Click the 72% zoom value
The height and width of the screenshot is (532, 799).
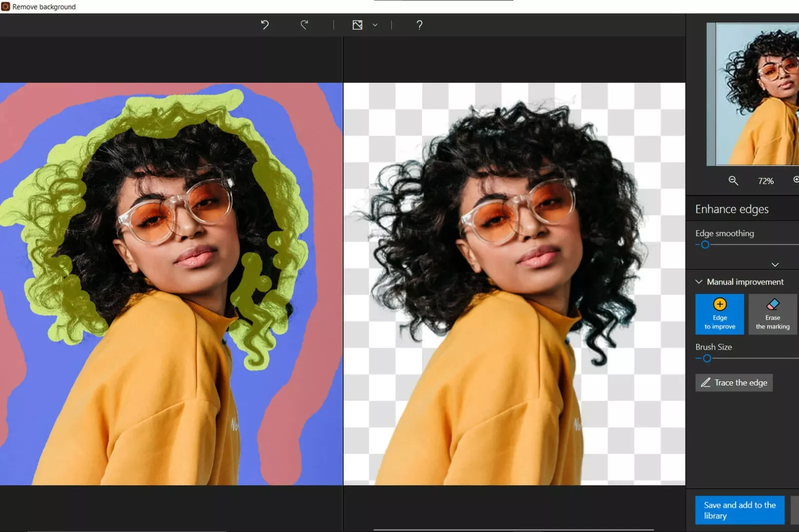click(x=766, y=181)
